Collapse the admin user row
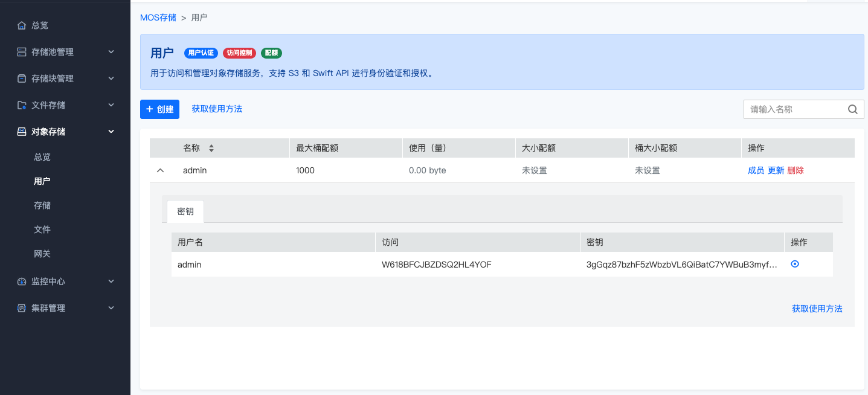Viewport: 868px width, 395px height. pos(160,170)
